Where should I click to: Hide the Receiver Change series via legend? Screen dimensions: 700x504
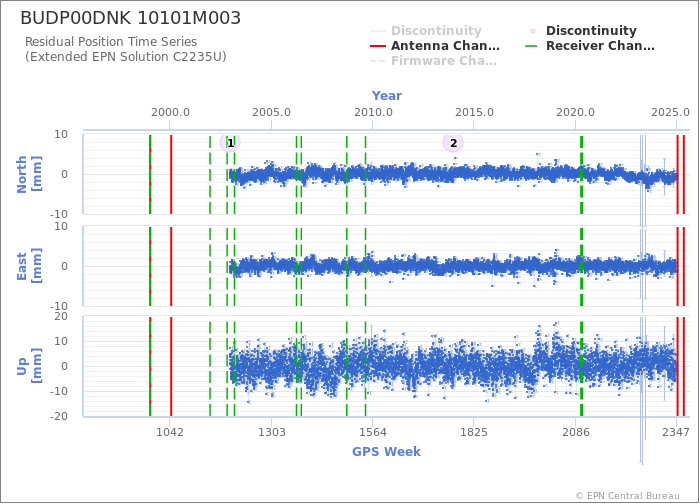click(x=590, y=46)
